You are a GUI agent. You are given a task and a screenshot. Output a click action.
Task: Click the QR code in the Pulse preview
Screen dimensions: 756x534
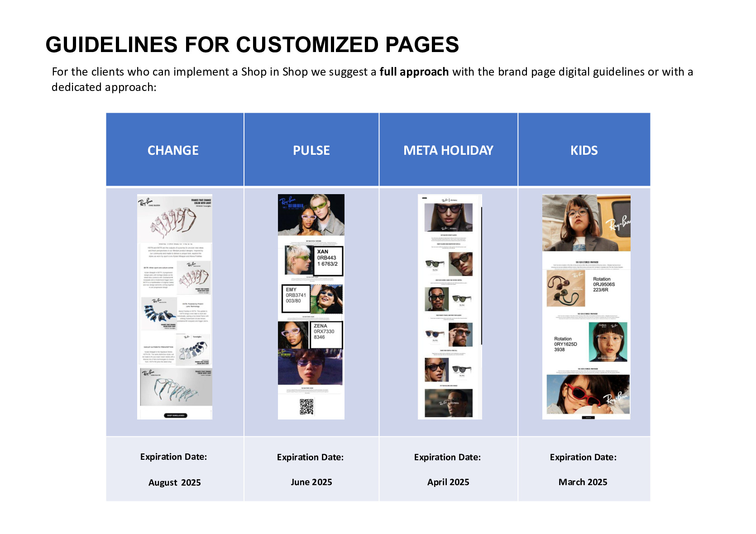click(306, 407)
